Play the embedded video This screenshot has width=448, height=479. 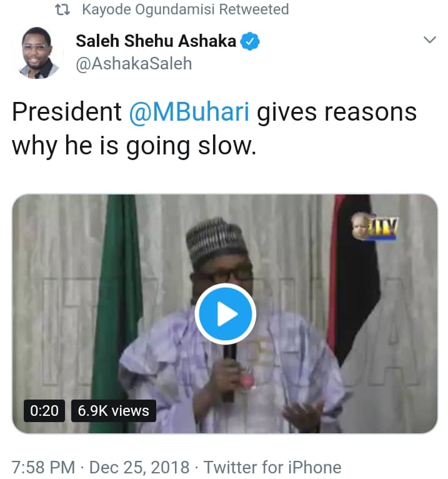click(225, 315)
